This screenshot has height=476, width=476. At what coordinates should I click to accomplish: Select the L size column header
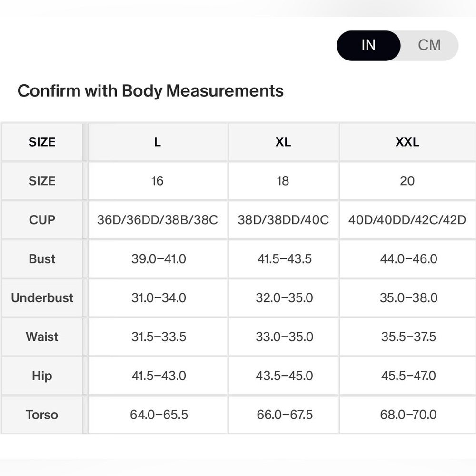(158, 142)
